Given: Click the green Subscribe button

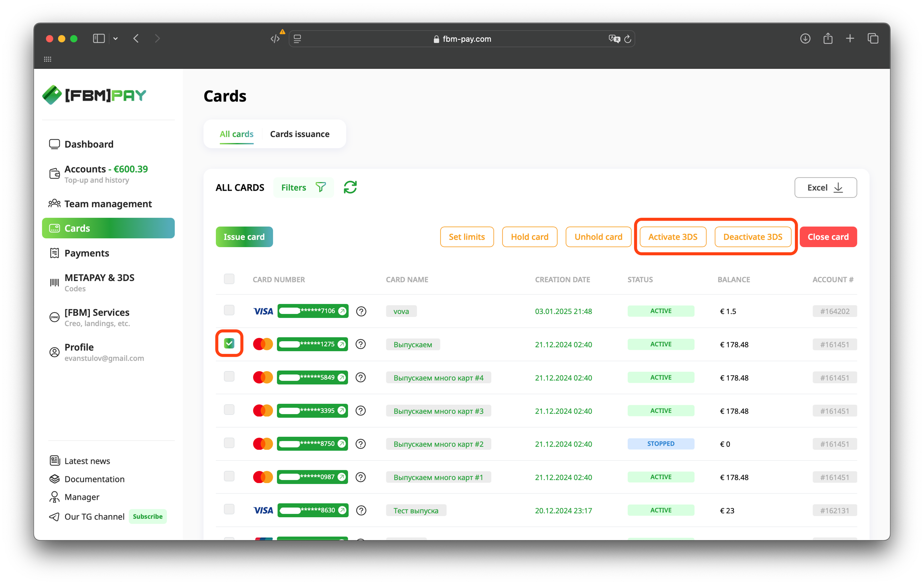Looking at the screenshot, I should pyautogui.click(x=148, y=516).
